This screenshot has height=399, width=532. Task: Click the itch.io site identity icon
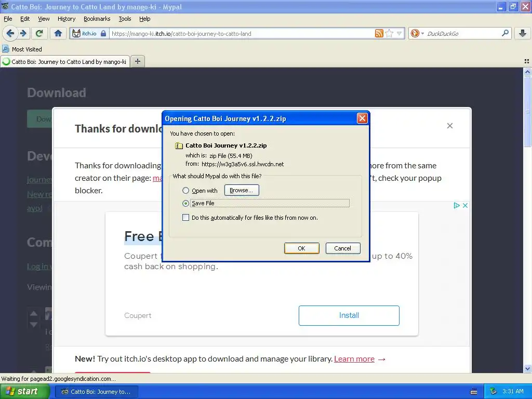[x=76, y=34]
